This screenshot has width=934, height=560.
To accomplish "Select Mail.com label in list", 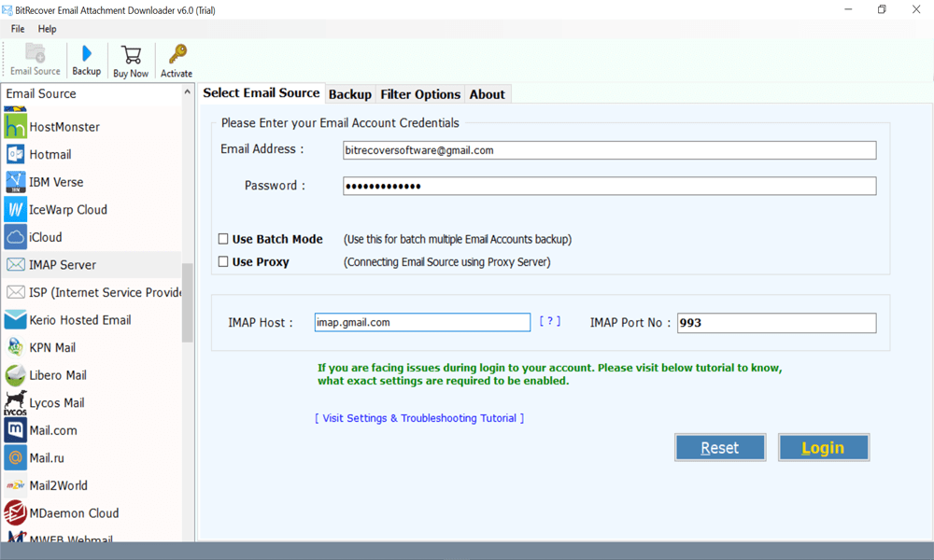I will point(53,430).
